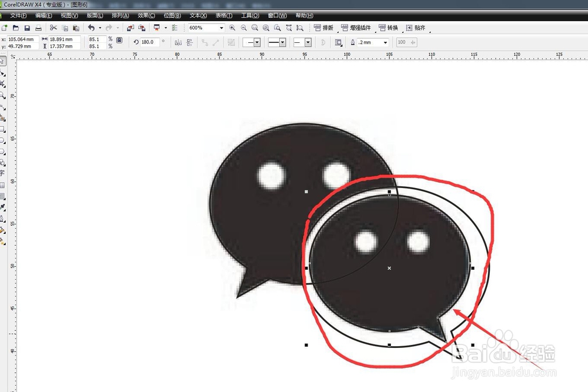
Task: Click the Mirror horizontally icon
Action: pos(178,42)
